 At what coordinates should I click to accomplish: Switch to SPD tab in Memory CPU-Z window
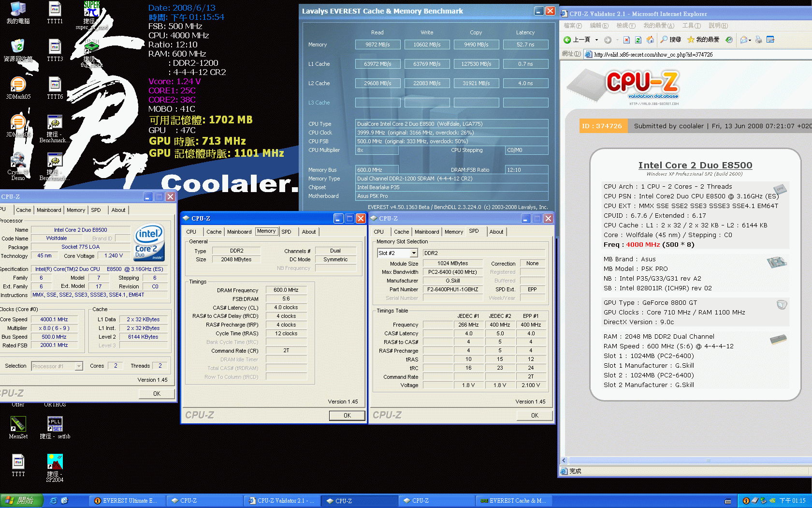[x=286, y=232]
